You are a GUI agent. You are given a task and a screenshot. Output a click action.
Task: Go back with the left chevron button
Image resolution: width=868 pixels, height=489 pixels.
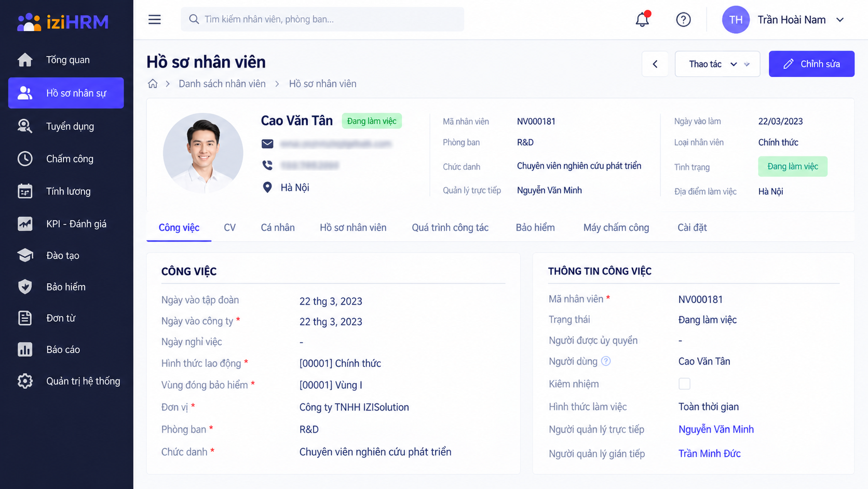tap(655, 64)
